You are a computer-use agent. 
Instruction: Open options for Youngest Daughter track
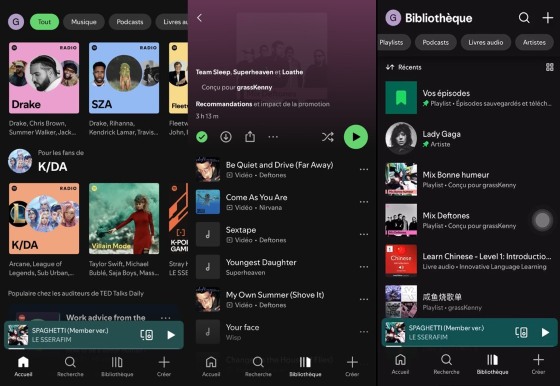[364, 267]
